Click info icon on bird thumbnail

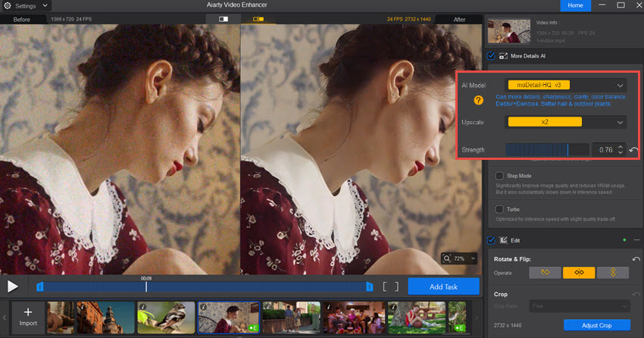point(143,307)
